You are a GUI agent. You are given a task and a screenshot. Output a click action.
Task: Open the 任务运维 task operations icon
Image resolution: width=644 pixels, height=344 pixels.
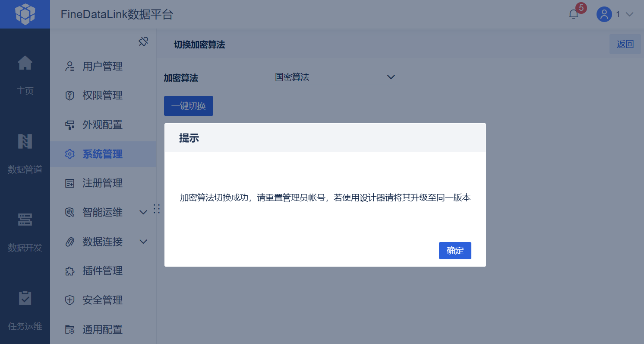[25, 298]
